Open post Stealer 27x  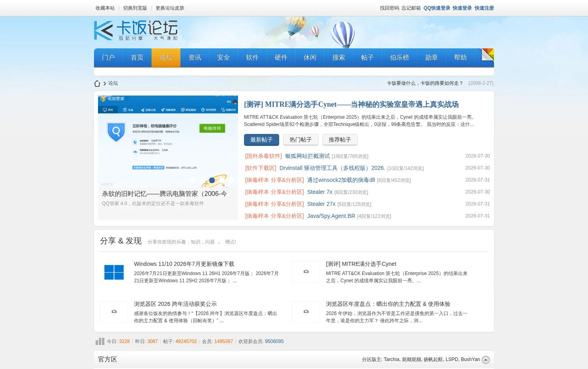pos(321,204)
